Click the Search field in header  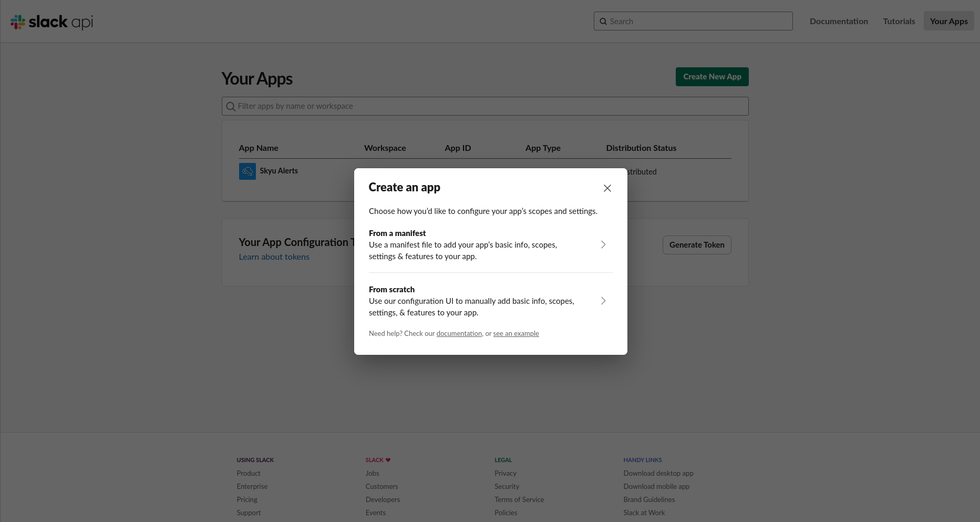pos(693,21)
